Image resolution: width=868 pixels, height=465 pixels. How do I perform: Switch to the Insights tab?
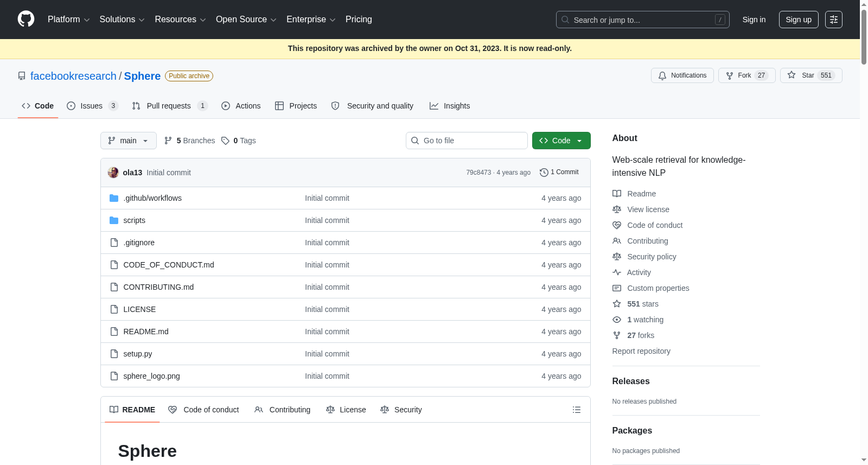coord(450,106)
